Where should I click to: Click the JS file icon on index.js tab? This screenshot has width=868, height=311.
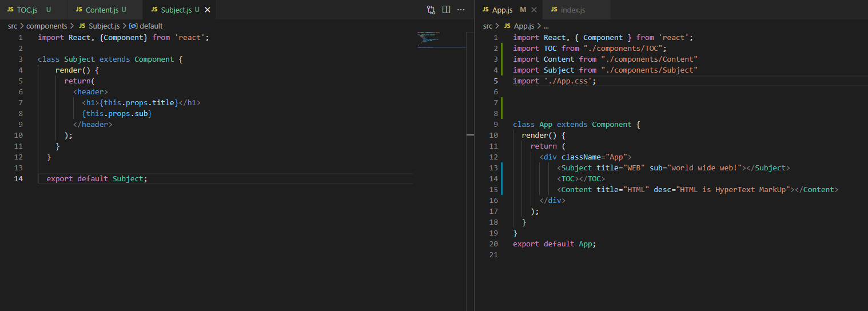click(x=554, y=10)
